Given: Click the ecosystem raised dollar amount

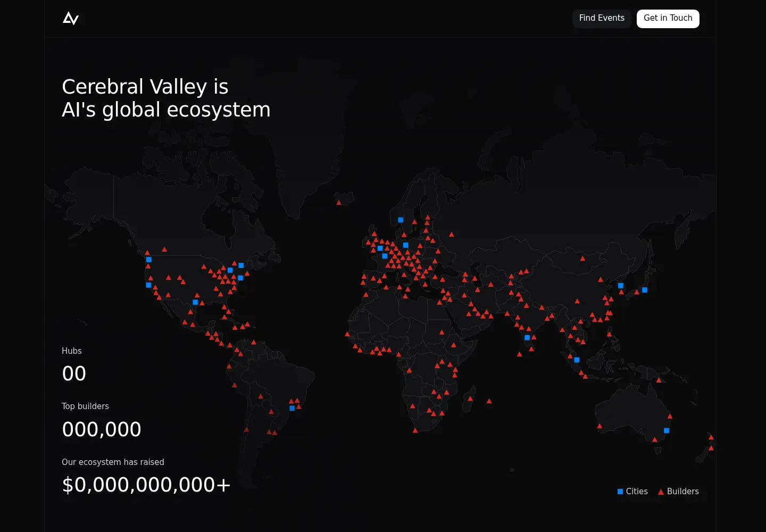Looking at the screenshot, I should point(146,485).
